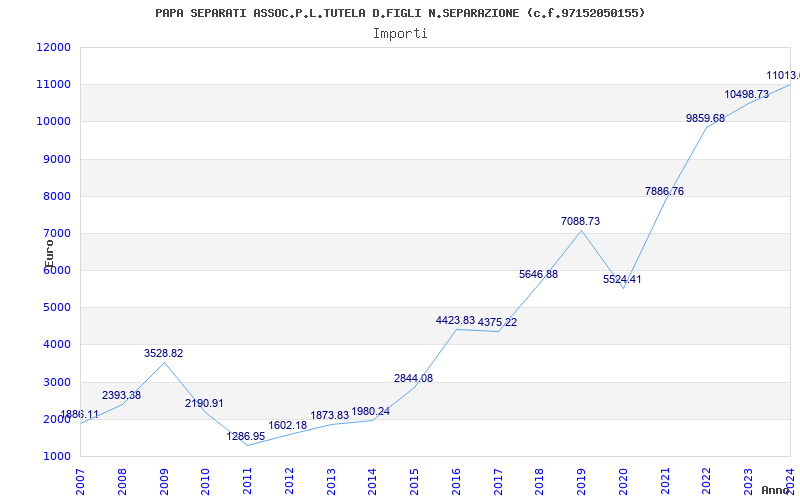Click data label 5524.41
This screenshot has height=500, width=800.
622,279
